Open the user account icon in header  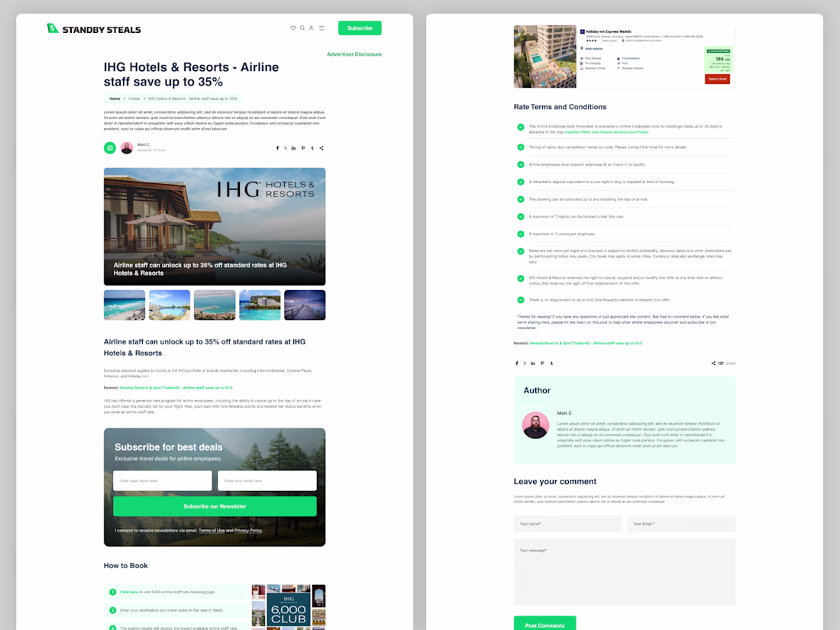312,27
